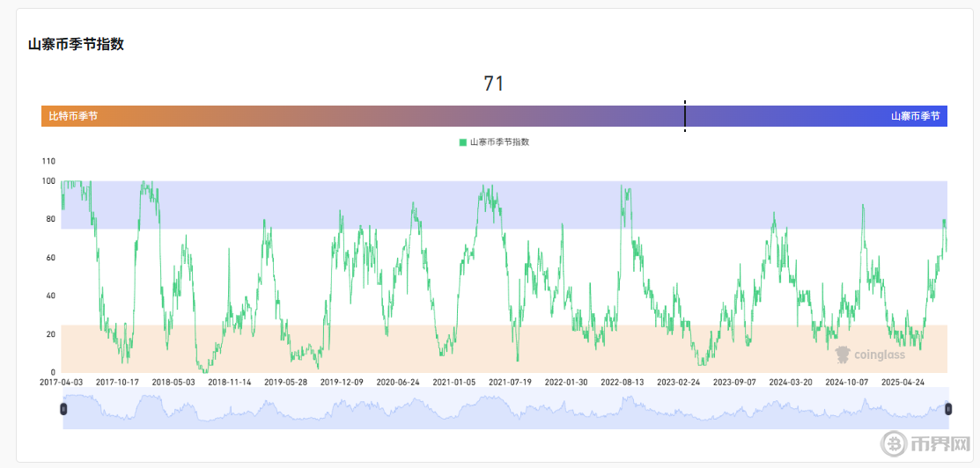
Task: Click x-axis date label 2019-12-09
Action: point(342,383)
